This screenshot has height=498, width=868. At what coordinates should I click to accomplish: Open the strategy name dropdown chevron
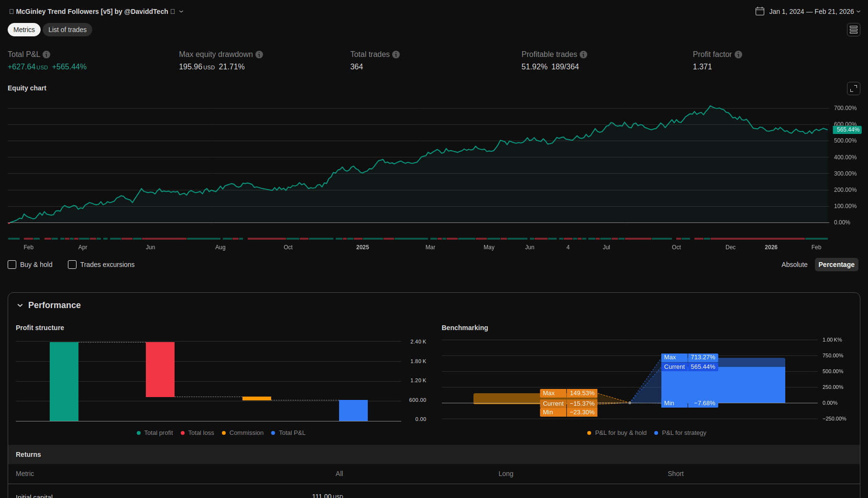(x=181, y=11)
